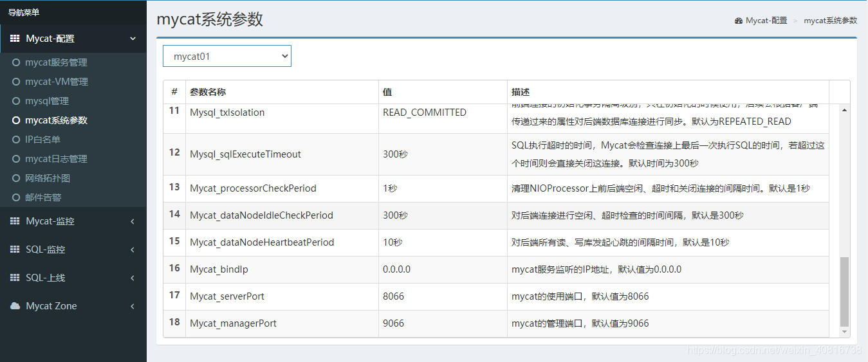Click the dashboard icon in the breadcrumb

739,21
